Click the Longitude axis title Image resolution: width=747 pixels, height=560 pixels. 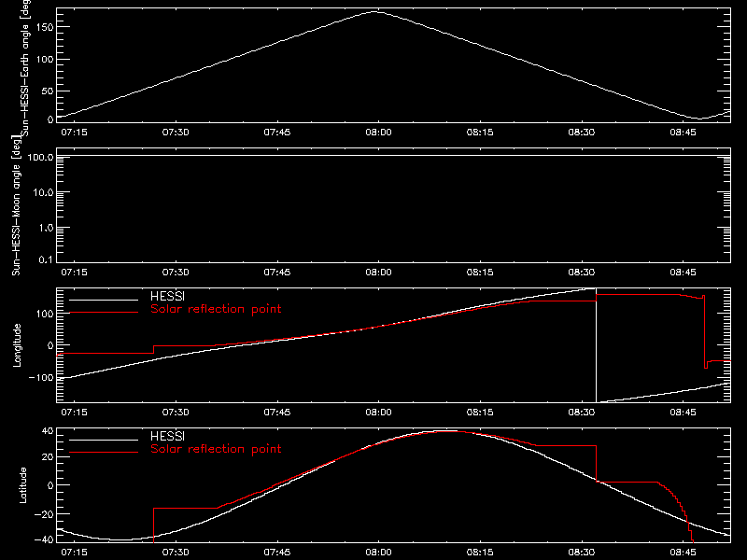pos(17,345)
